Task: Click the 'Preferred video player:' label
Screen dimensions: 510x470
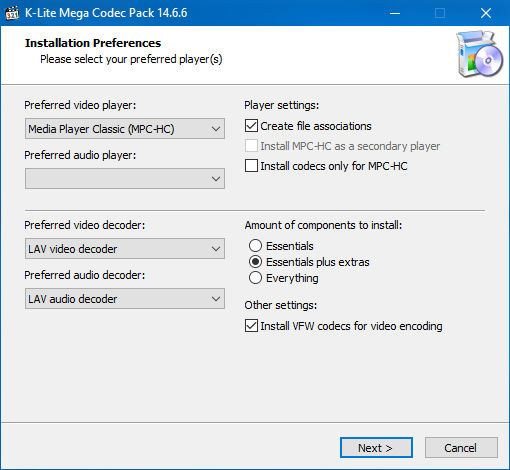Action: coord(80,105)
